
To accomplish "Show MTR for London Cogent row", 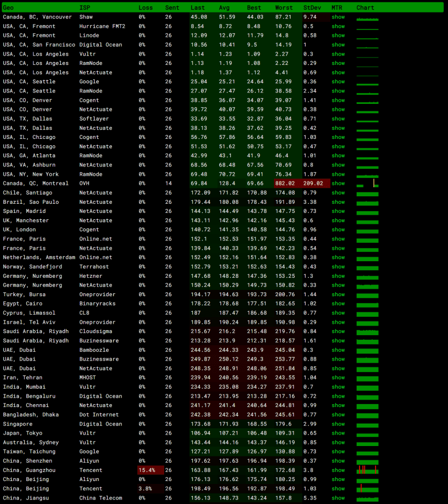I will pyautogui.click(x=338, y=230).
